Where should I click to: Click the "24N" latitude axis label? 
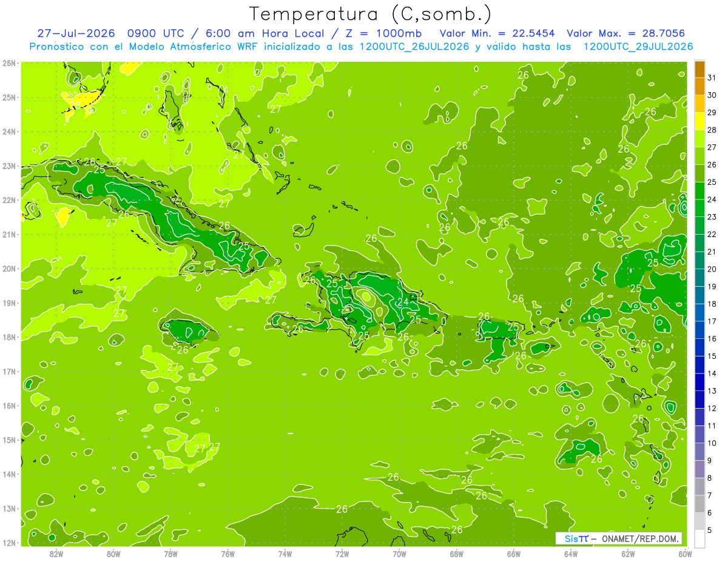coord(9,132)
